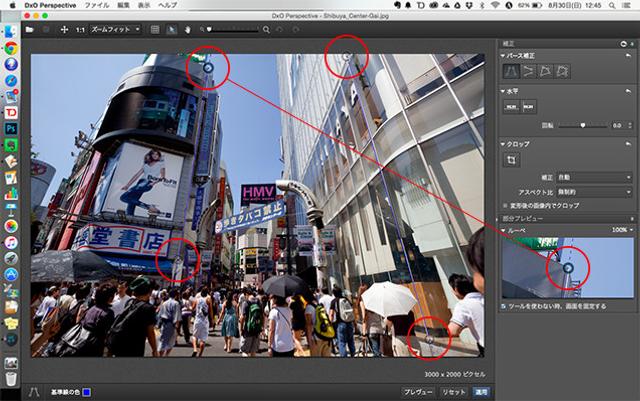Image resolution: width=640 pixels, height=401 pixels.
Task: Select the rectangle perspective tool icon
Action: pos(545,72)
